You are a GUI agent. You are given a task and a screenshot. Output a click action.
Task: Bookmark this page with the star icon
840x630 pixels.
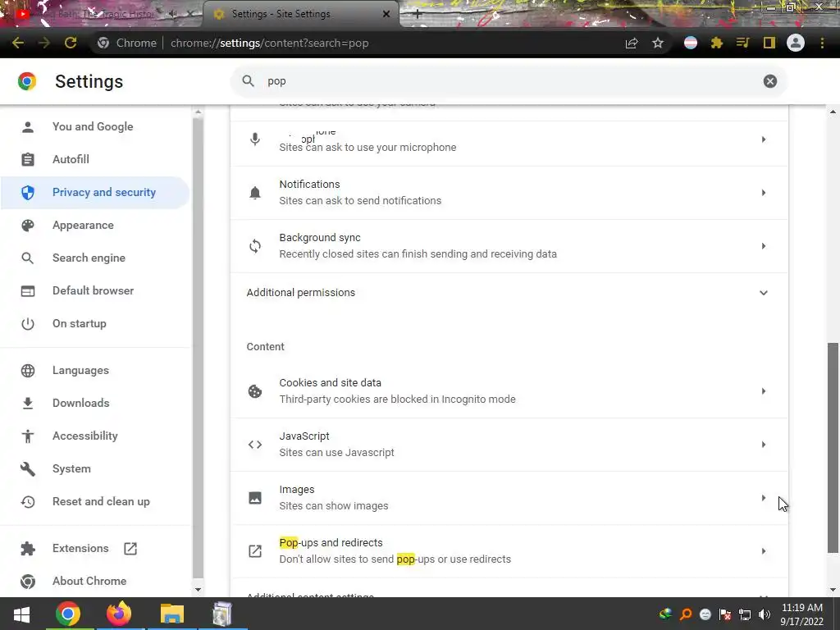pos(658,43)
